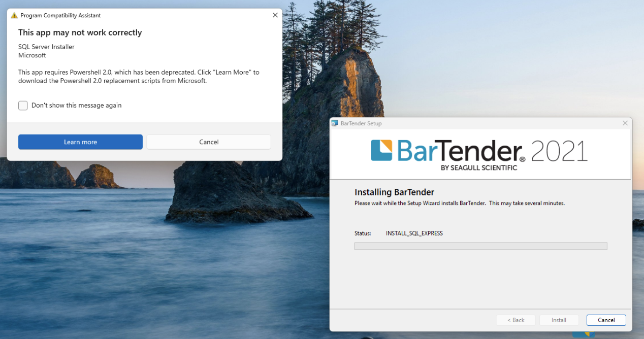
Task: Click the Back button
Action: [x=516, y=320]
